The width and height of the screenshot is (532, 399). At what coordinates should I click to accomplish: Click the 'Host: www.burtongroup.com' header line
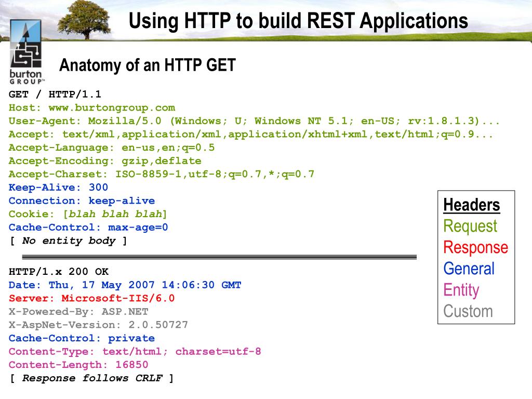click(91, 108)
